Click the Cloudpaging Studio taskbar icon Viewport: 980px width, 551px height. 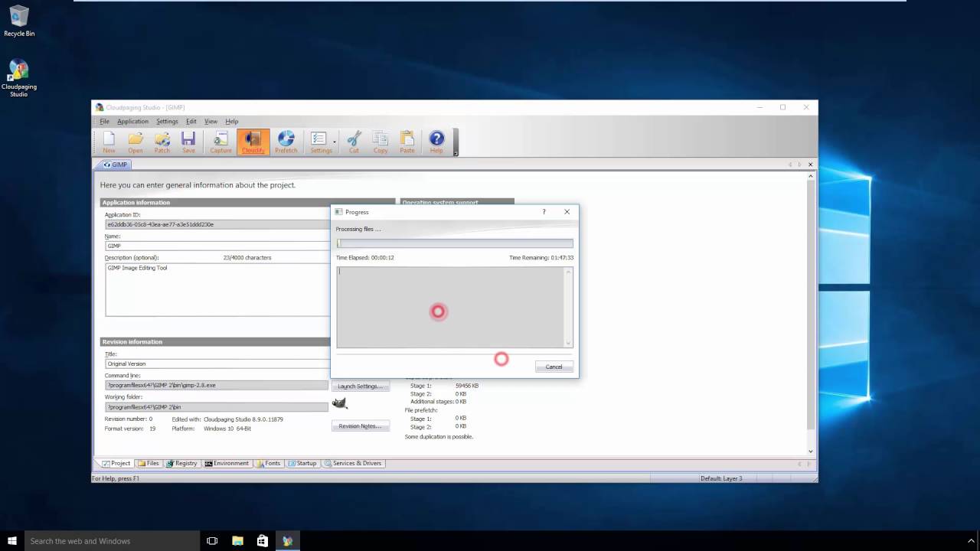pyautogui.click(x=288, y=540)
